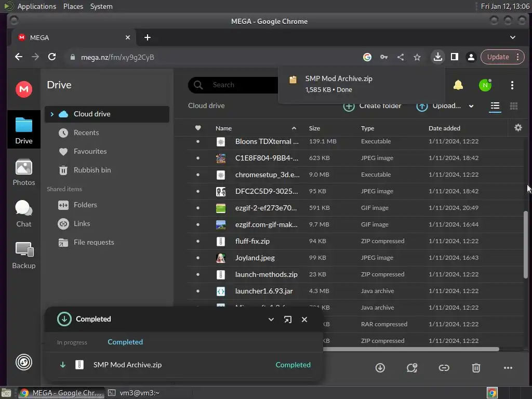Click the trash icon in bottom toolbar
This screenshot has height=399, width=532.
click(x=476, y=368)
